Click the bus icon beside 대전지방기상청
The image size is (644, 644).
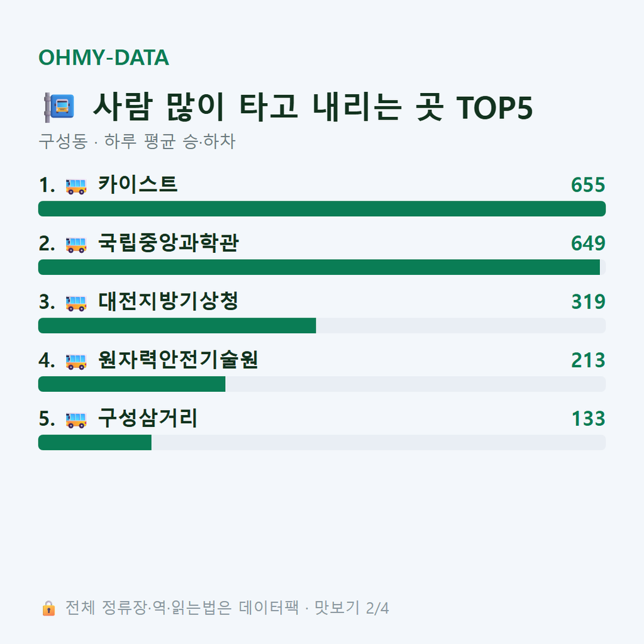(x=76, y=303)
